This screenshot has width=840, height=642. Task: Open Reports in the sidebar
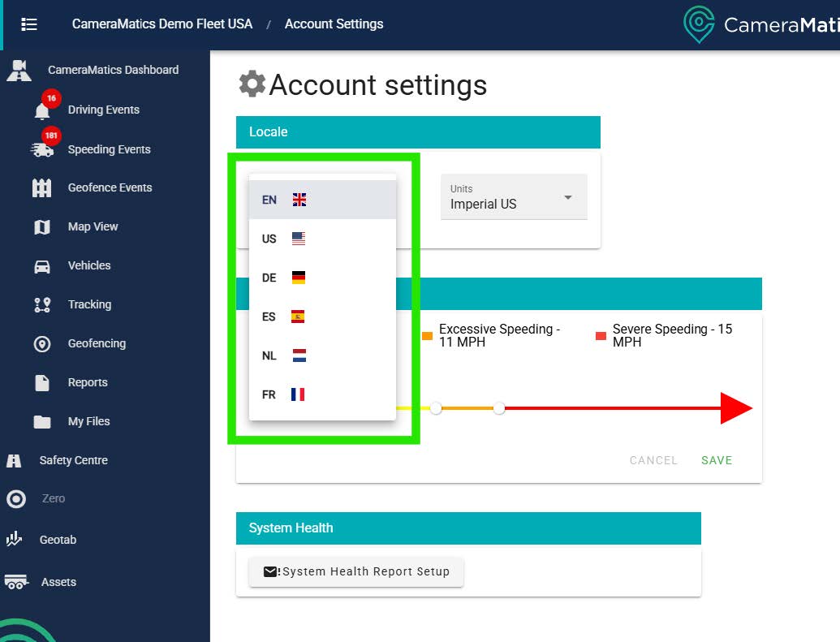(88, 382)
